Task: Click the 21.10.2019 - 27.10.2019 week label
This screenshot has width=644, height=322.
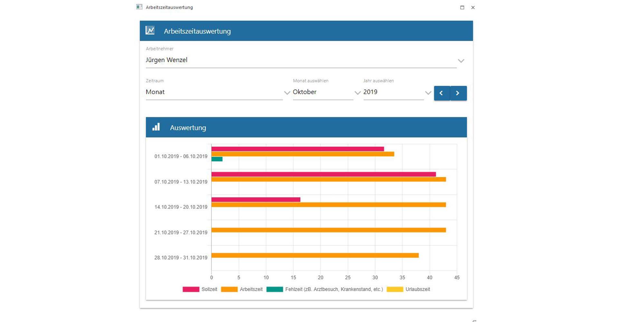Action: [181, 232]
